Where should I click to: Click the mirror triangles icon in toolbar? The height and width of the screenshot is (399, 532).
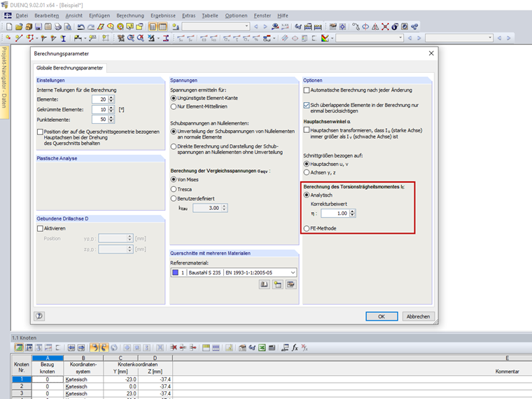point(375,27)
